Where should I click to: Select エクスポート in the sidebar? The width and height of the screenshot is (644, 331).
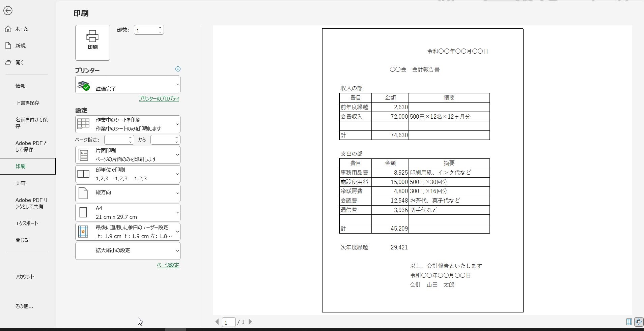[x=27, y=223]
